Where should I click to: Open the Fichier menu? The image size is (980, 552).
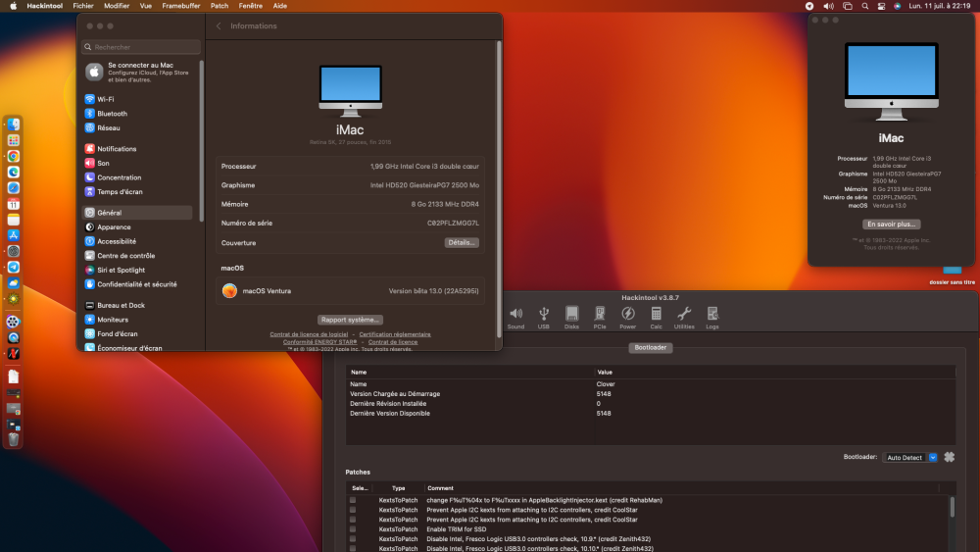[x=83, y=6]
